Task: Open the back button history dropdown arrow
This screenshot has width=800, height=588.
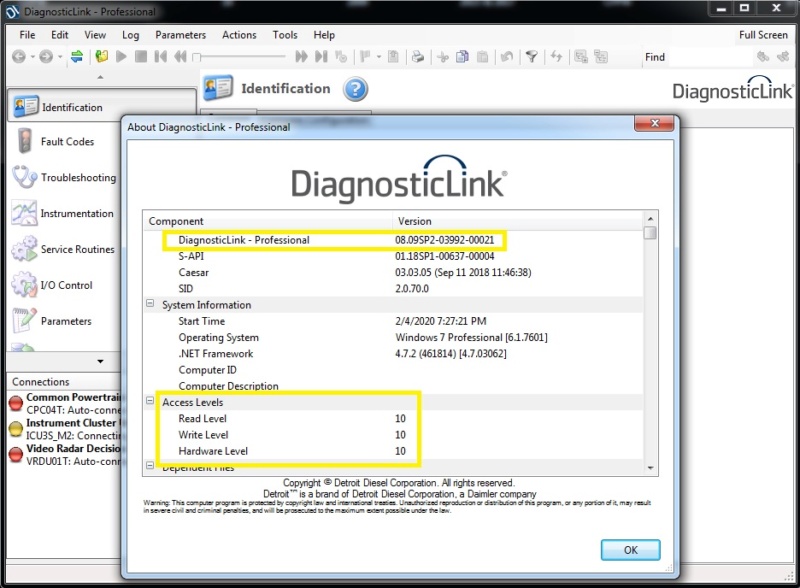Action: pyautogui.click(x=32, y=57)
